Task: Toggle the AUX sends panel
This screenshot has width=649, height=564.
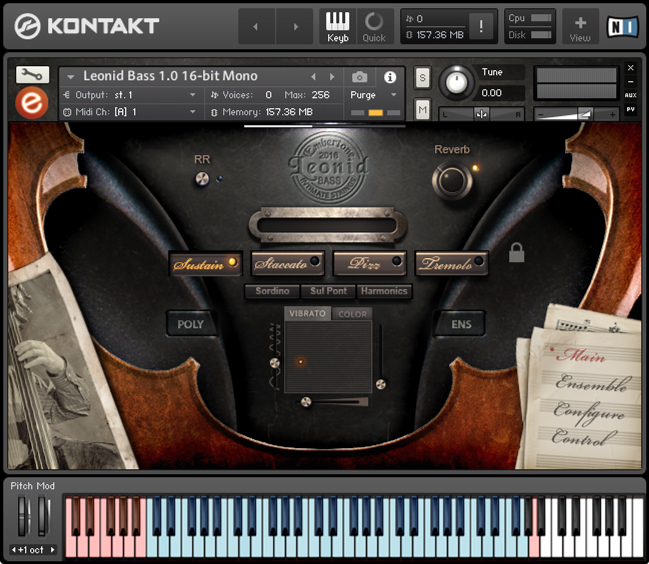Action: pyautogui.click(x=630, y=95)
